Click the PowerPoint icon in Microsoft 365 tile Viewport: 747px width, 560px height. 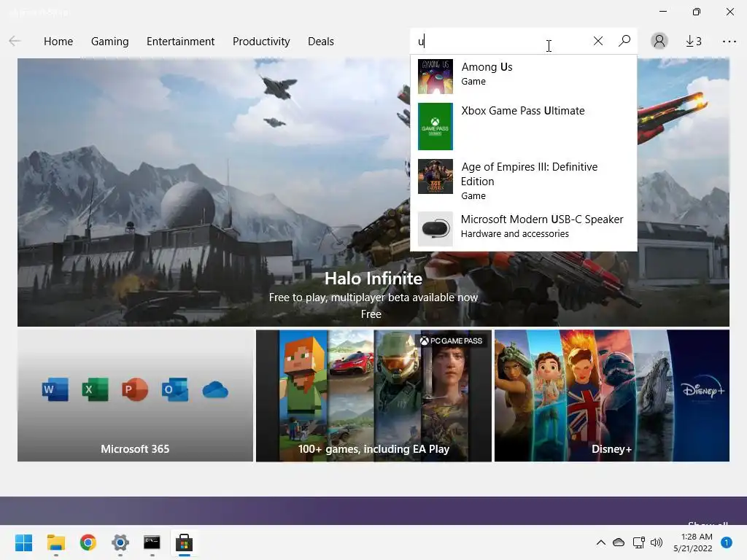coord(135,389)
